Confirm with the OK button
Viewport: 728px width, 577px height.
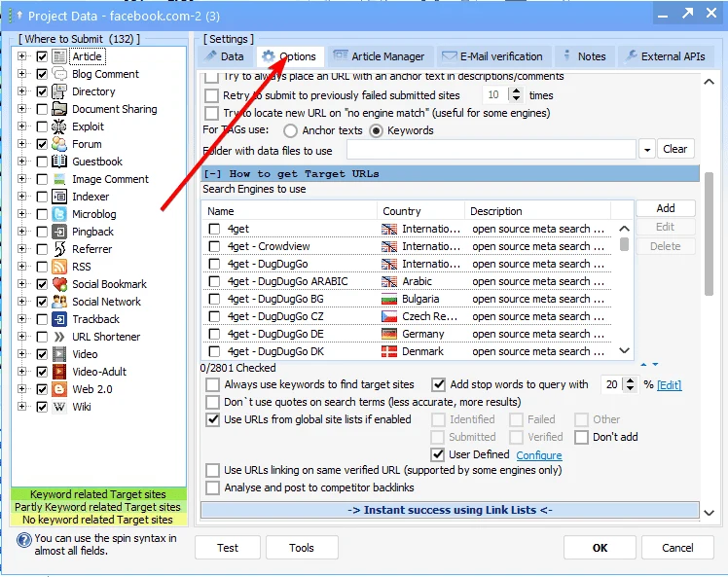(x=600, y=548)
